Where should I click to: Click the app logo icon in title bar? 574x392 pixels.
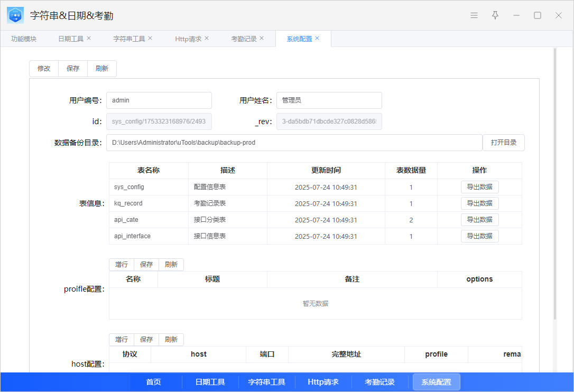coord(15,15)
